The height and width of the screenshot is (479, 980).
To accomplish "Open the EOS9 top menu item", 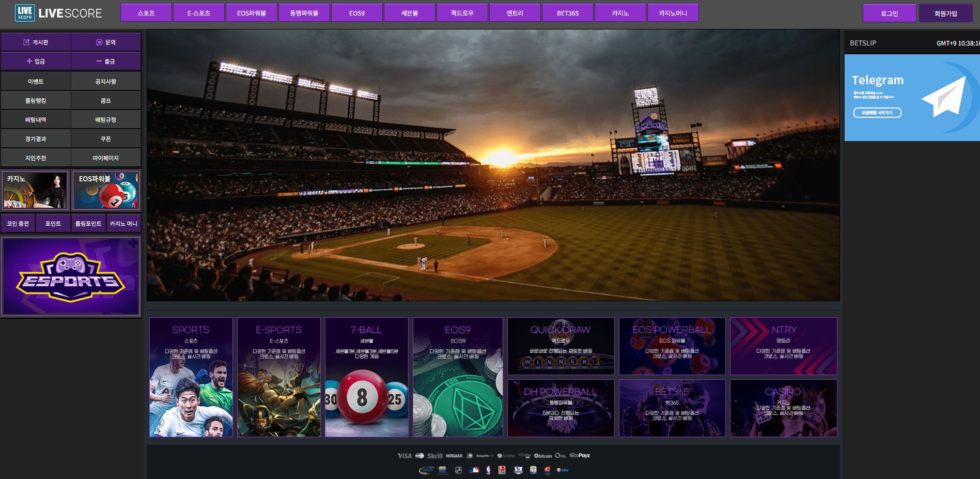I will coord(357,13).
